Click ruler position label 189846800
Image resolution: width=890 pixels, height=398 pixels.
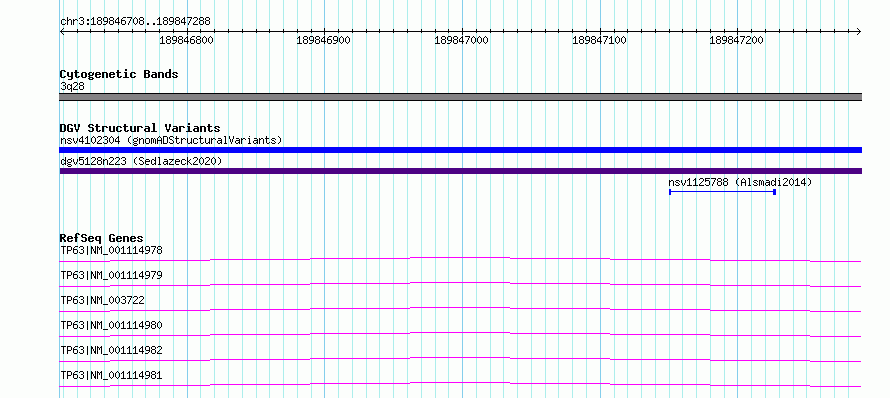tap(187, 41)
